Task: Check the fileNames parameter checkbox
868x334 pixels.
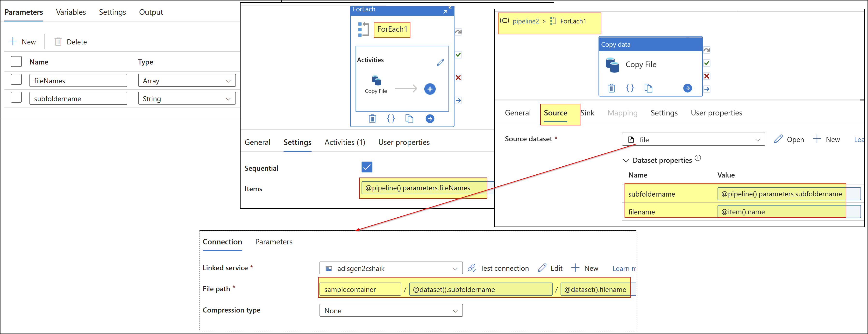Action: tap(16, 80)
